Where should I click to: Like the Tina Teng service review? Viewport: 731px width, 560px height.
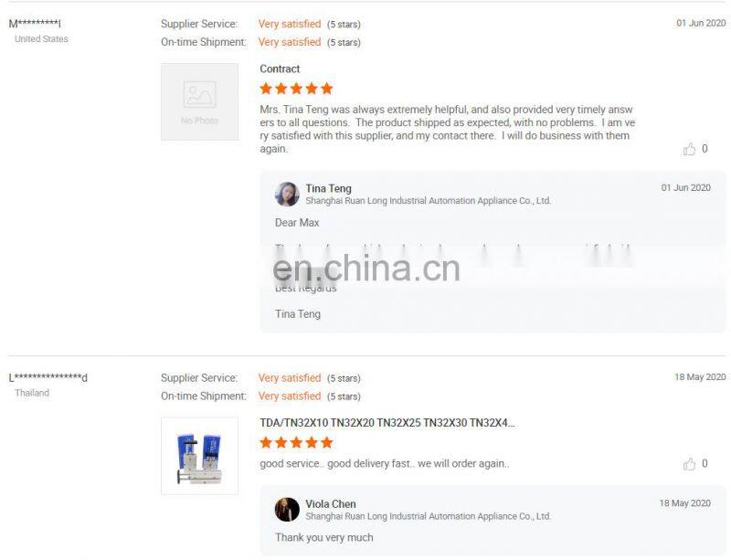(x=689, y=149)
